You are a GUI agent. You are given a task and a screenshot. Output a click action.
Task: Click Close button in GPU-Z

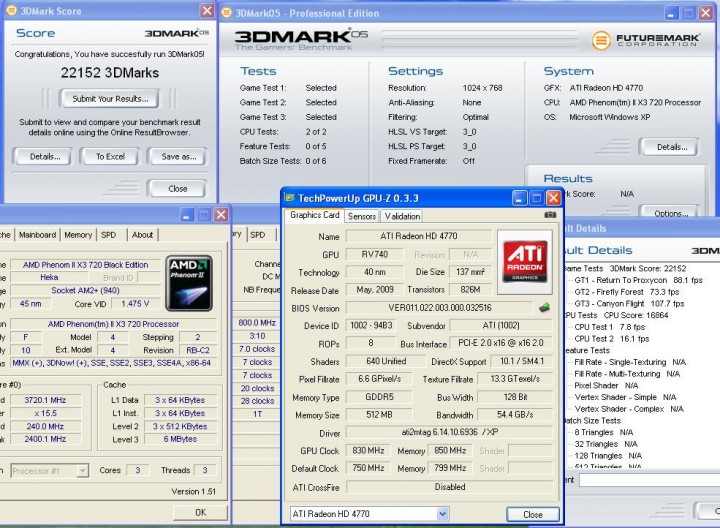point(533,515)
